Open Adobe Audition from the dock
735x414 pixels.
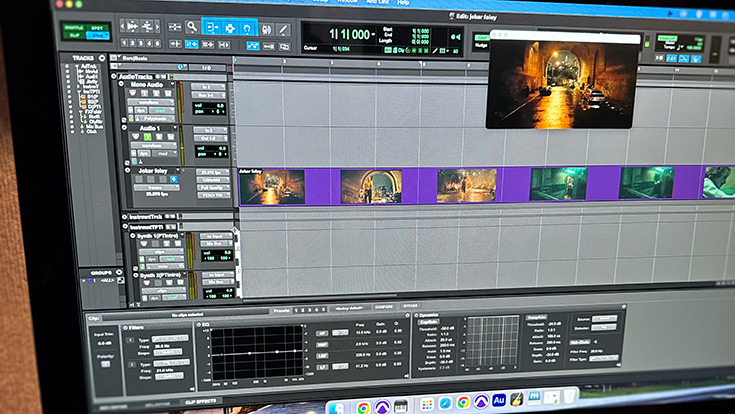[498, 401]
